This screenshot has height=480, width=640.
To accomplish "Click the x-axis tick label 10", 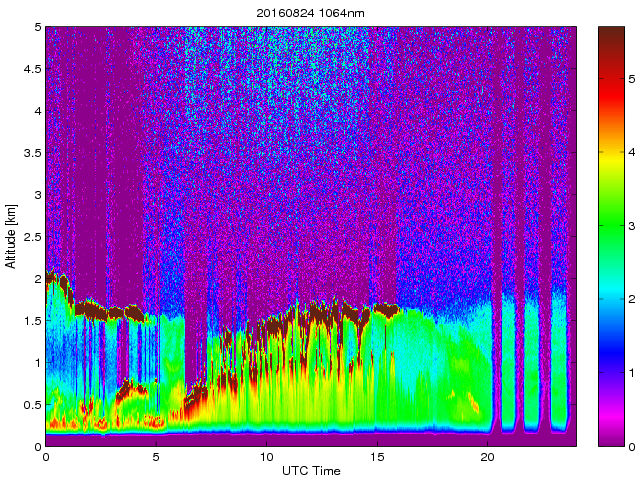I will [266, 457].
